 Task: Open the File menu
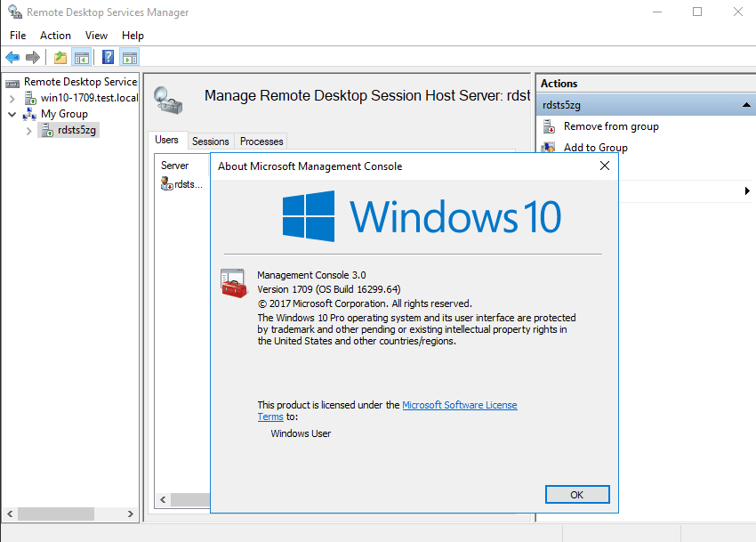coord(18,36)
